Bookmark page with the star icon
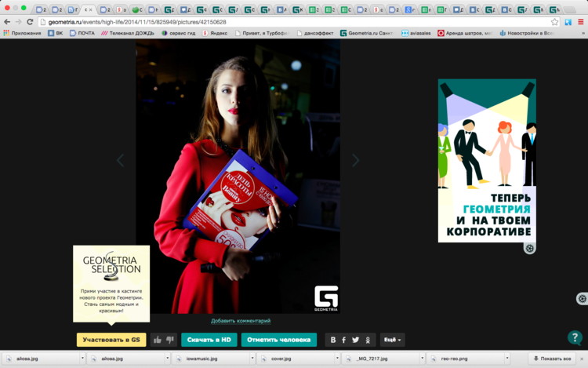The height and width of the screenshot is (368, 588). click(555, 22)
